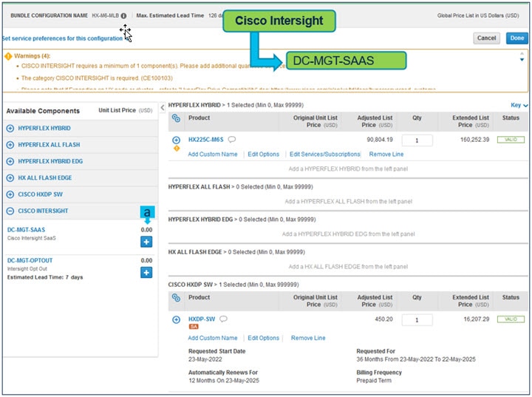Select the 90,804.19 adjusted list price

380,140
